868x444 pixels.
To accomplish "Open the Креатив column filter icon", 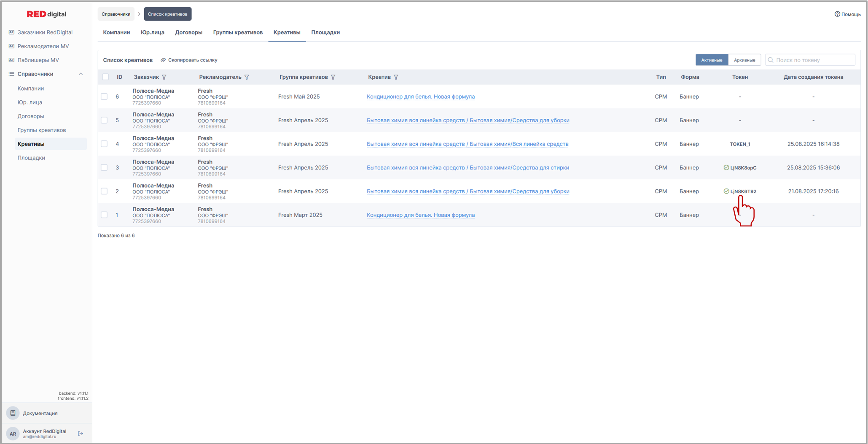I will (x=396, y=77).
